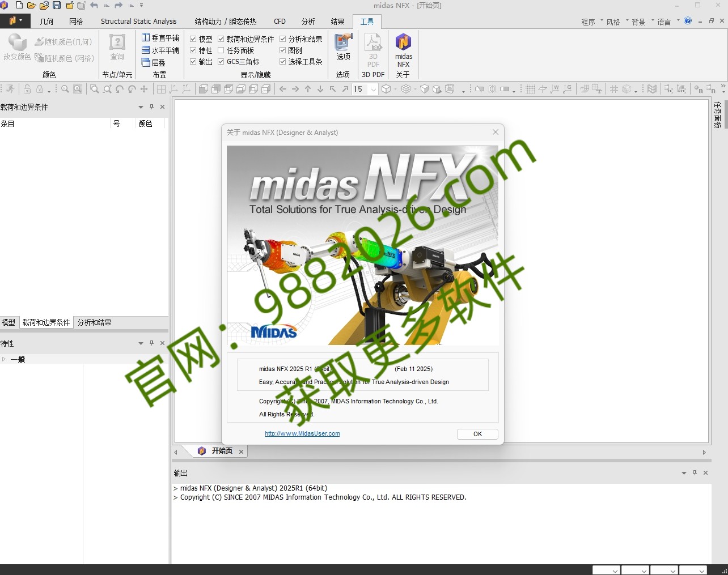Open the 输出 panel dropdown arrow

point(684,472)
